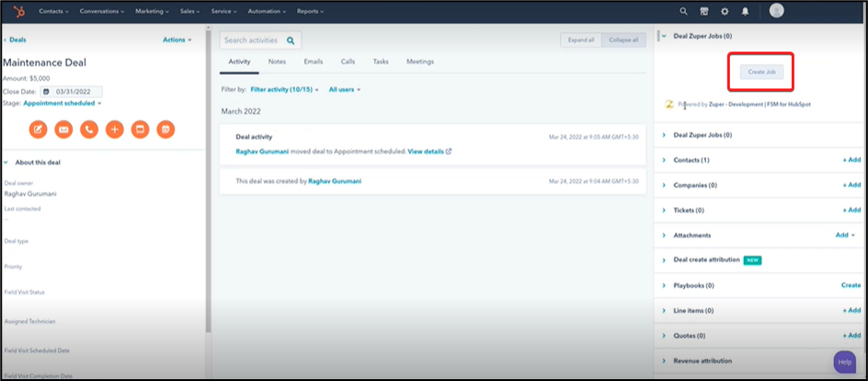The width and height of the screenshot is (868, 381).
Task: Open the Sales menu
Action: tap(191, 11)
